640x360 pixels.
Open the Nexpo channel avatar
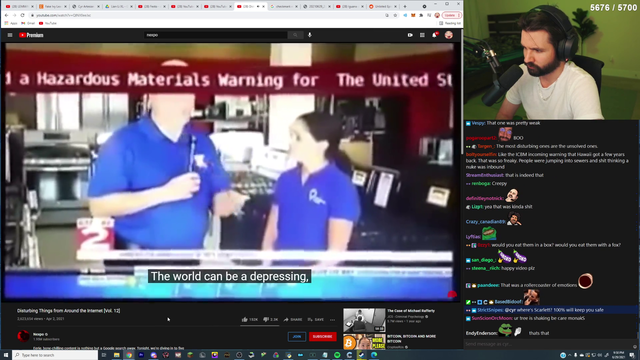23,336
